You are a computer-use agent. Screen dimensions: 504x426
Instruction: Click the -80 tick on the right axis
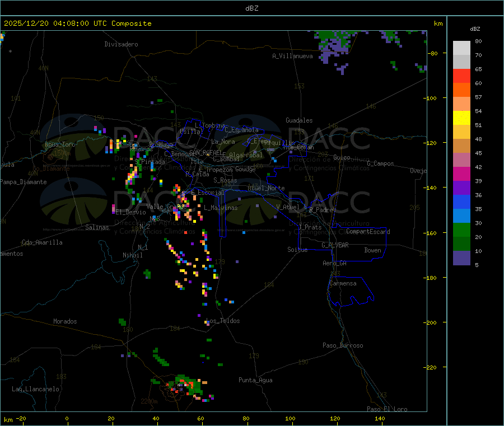click(x=433, y=53)
